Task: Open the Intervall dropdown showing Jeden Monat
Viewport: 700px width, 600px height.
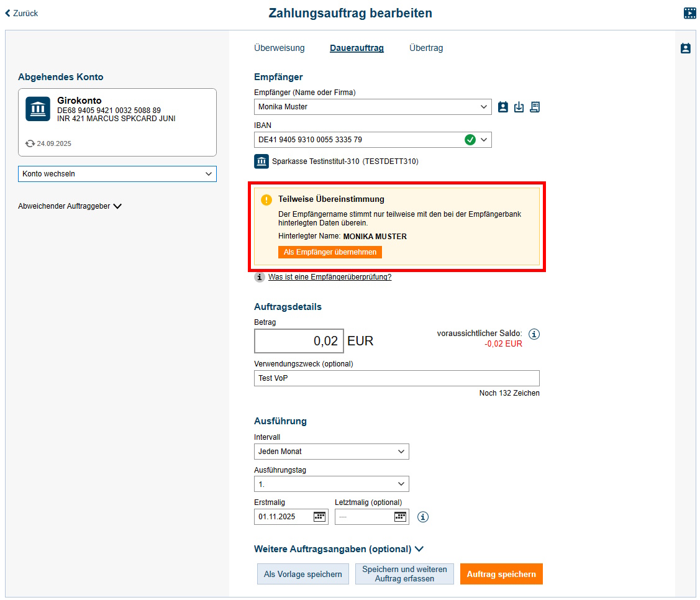Action: [x=331, y=452]
